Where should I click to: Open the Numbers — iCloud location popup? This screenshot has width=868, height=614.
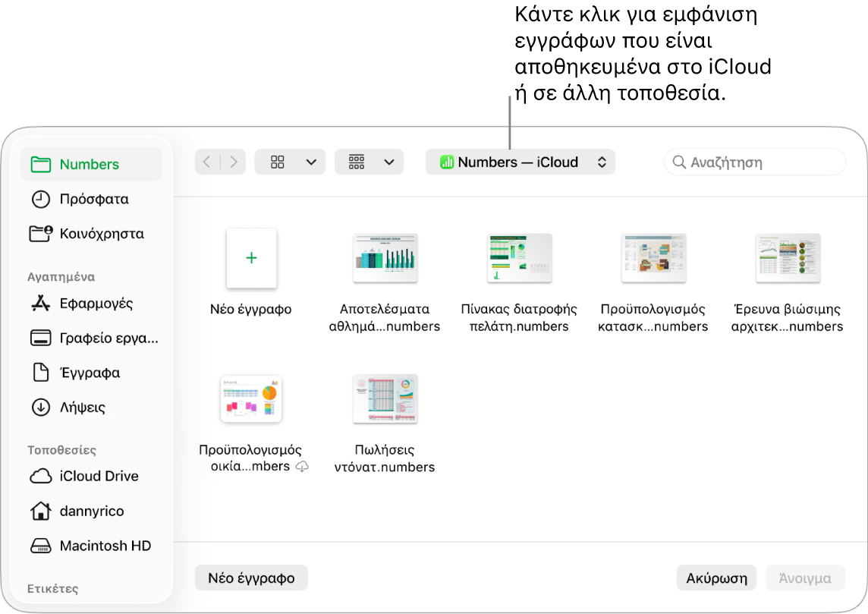point(520,162)
